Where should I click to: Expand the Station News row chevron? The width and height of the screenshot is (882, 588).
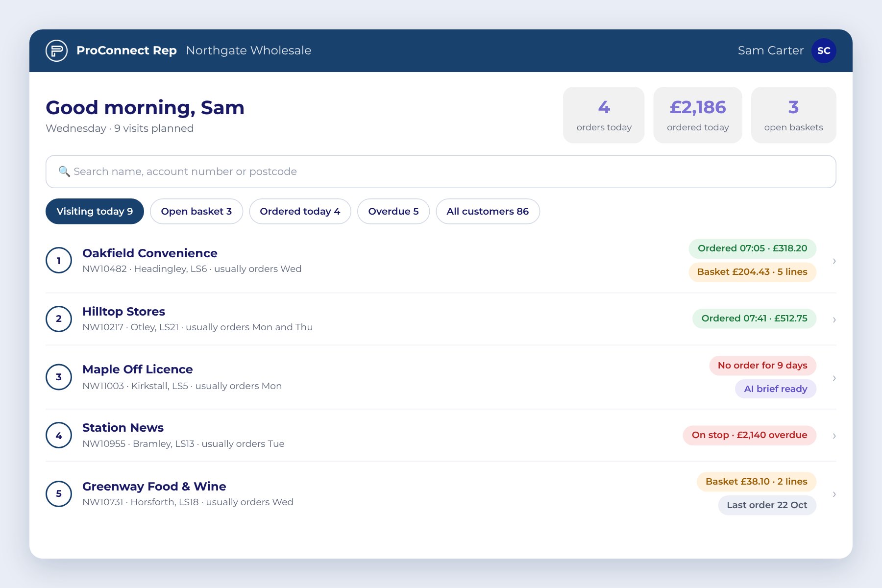834,436
